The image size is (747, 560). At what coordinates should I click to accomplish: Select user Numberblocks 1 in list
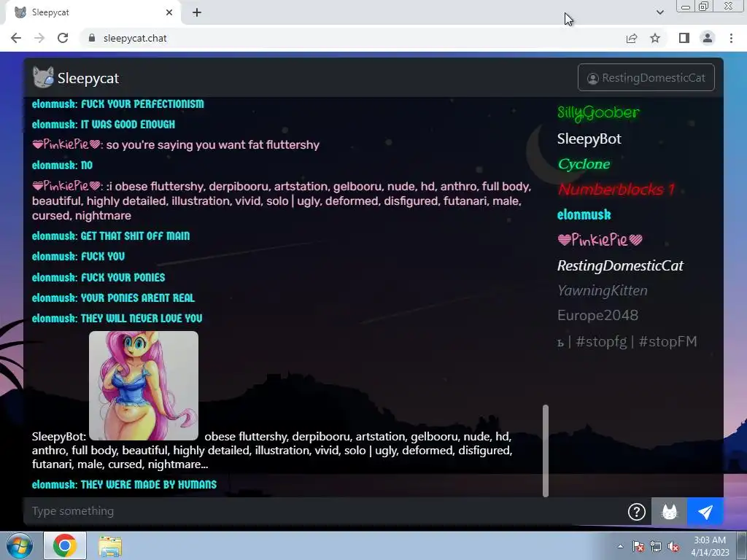point(616,190)
